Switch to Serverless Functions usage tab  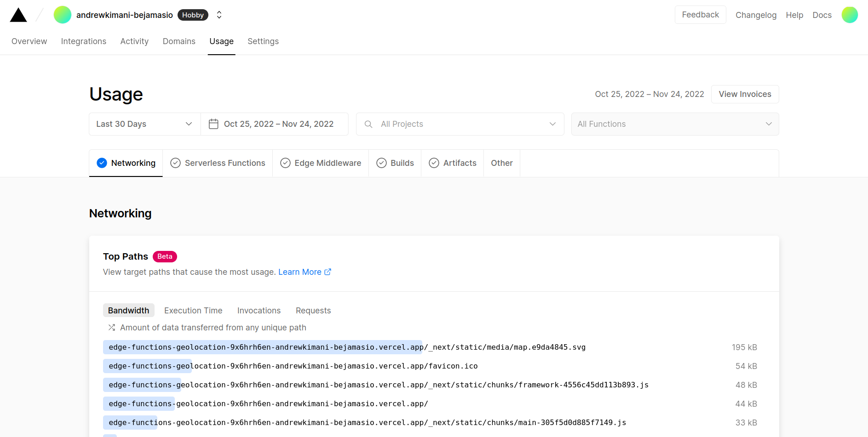click(x=218, y=163)
